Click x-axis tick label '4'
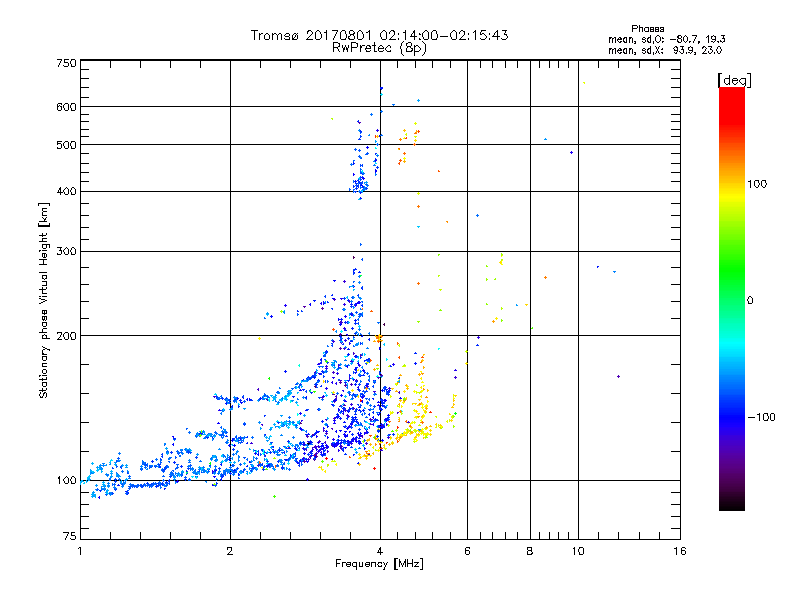Image resolution: width=800 pixels, height=600 pixels. [x=380, y=551]
